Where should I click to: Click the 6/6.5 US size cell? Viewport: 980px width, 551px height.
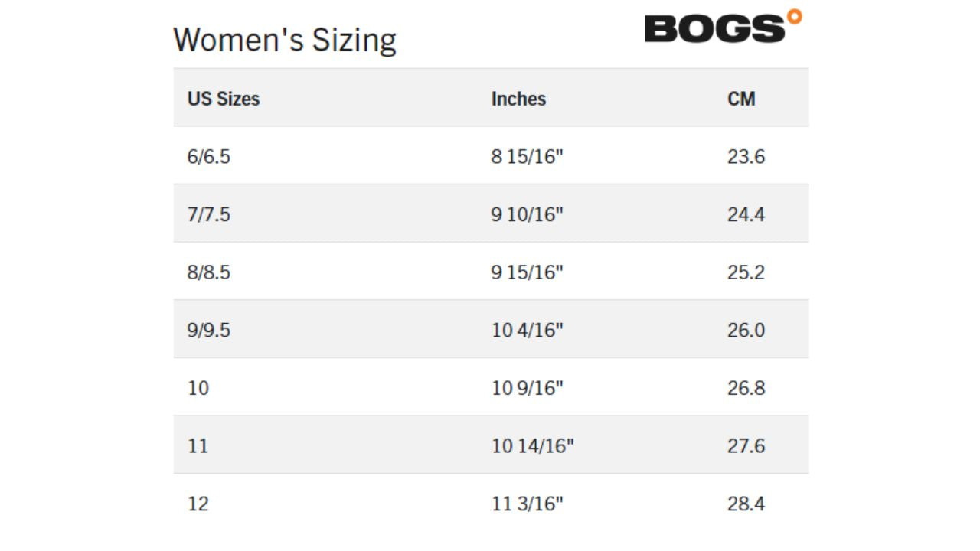coord(208,157)
